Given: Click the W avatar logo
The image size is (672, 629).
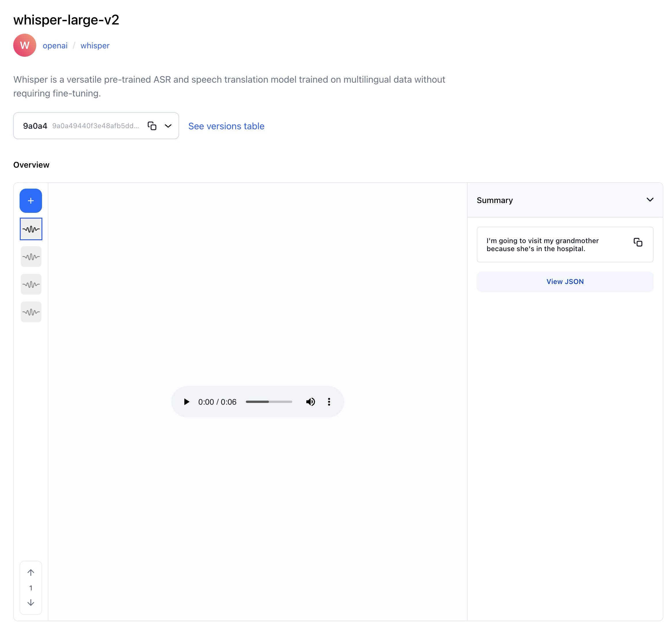Looking at the screenshot, I should point(25,45).
